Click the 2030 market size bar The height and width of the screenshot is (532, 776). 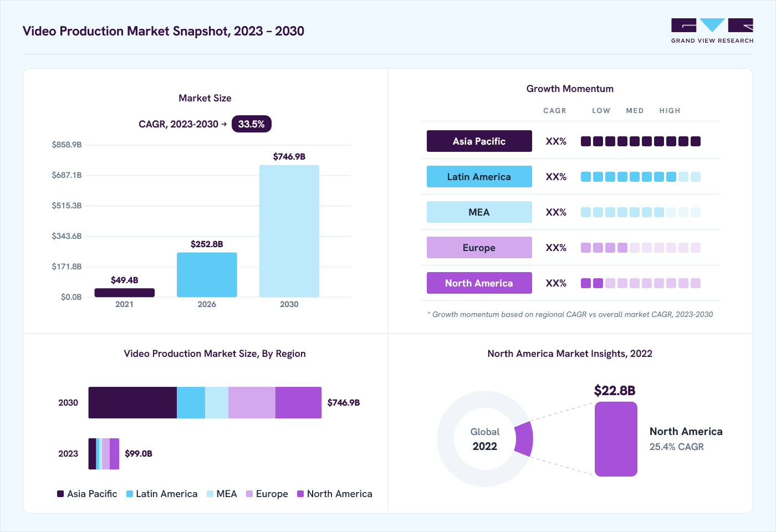click(289, 231)
